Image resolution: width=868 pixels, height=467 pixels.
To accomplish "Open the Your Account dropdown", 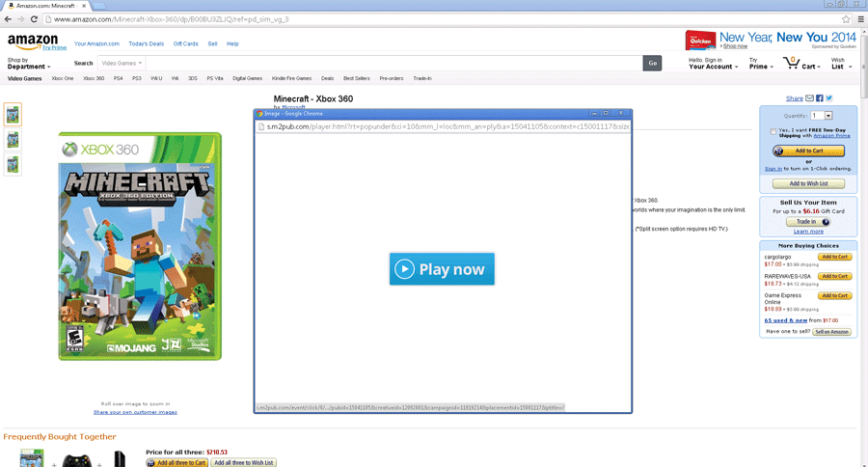I will pyautogui.click(x=713, y=67).
